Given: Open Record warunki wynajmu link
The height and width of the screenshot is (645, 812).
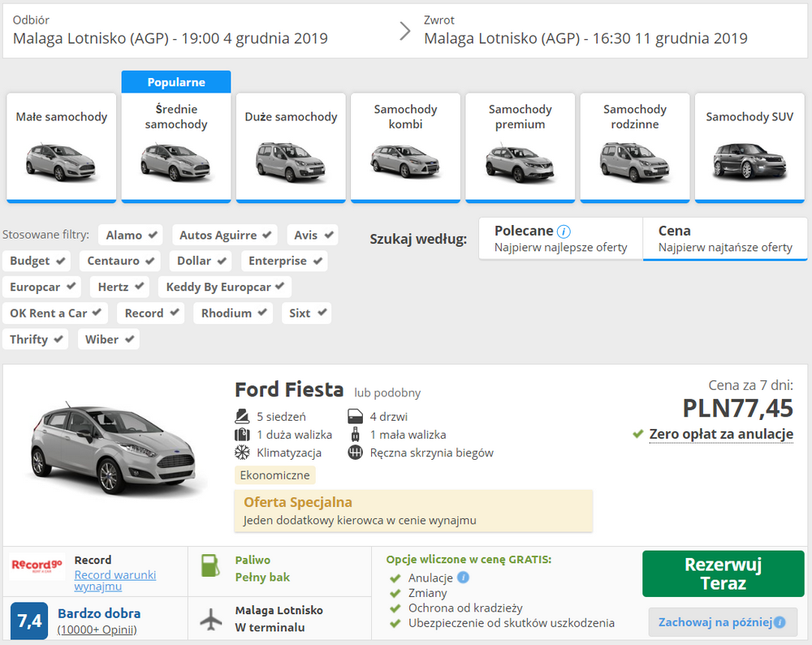Looking at the screenshot, I should (x=115, y=580).
